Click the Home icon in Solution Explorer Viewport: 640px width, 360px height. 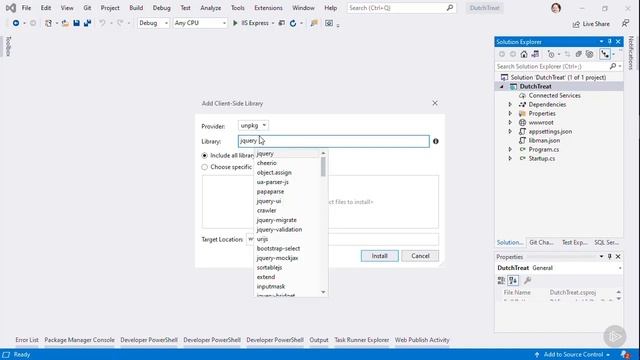[524, 54]
